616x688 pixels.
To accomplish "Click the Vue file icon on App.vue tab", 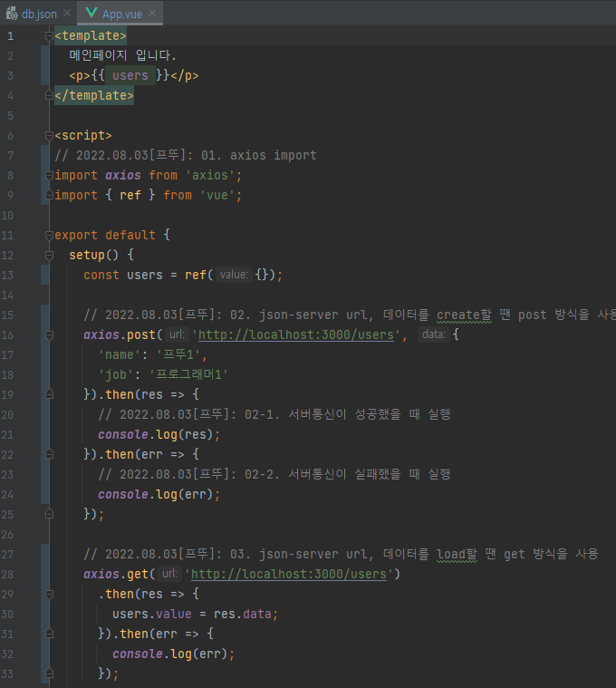I will 91,13.
